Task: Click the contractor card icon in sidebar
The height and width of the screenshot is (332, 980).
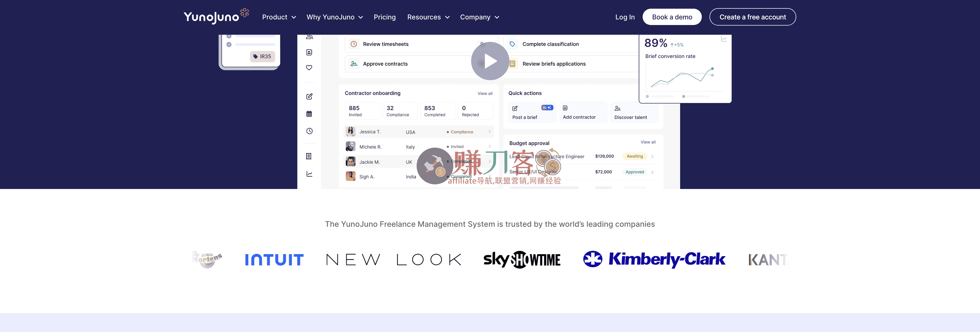Action: click(309, 52)
